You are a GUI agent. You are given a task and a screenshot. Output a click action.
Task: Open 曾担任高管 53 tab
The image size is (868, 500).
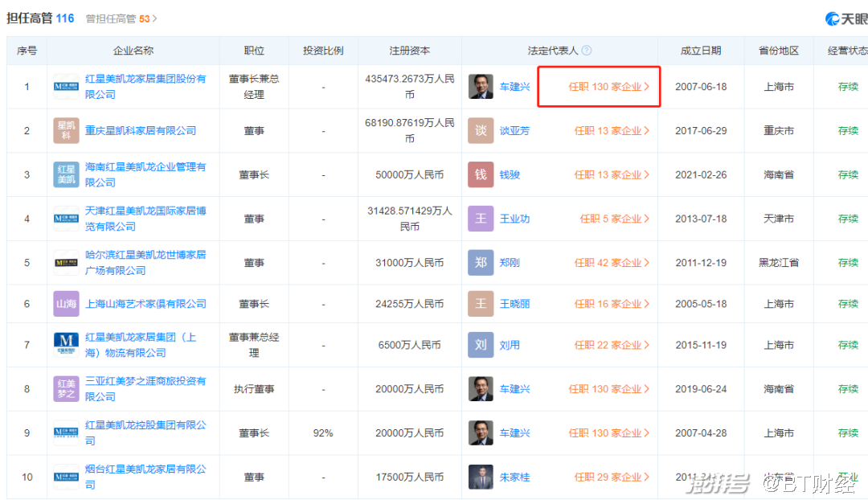coord(121,18)
